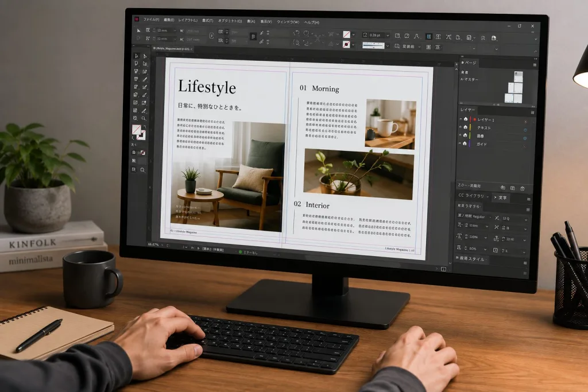Viewport: 588px width, 392px height.
Task: Click the type-on-path A icon
Action: 417,36
